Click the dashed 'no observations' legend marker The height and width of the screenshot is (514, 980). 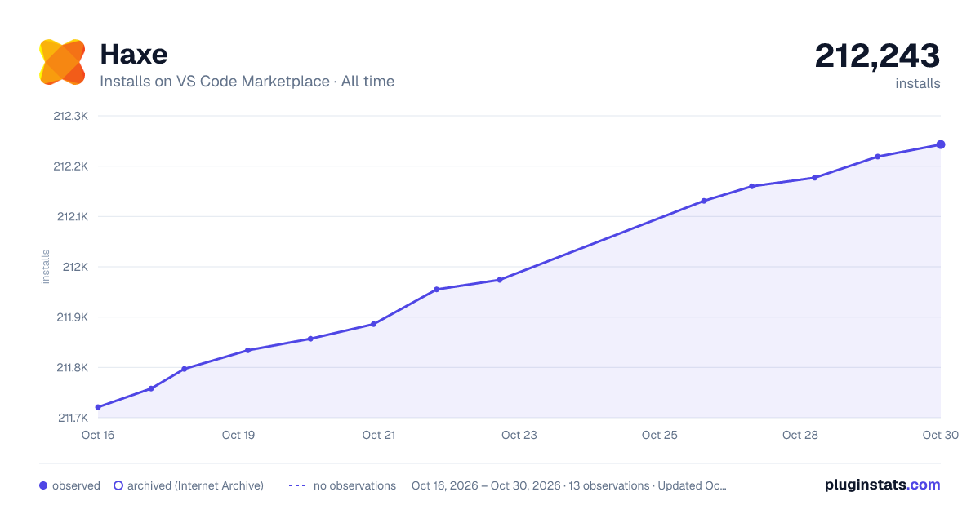(x=297, y=485)
